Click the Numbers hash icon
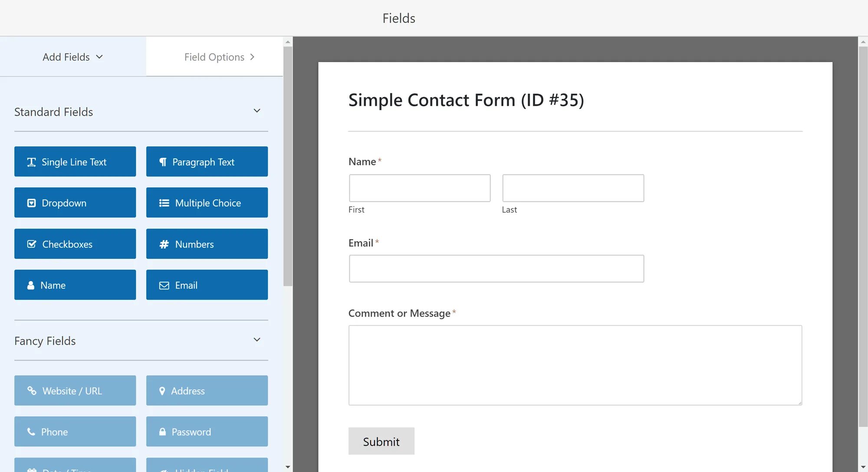 164,244
